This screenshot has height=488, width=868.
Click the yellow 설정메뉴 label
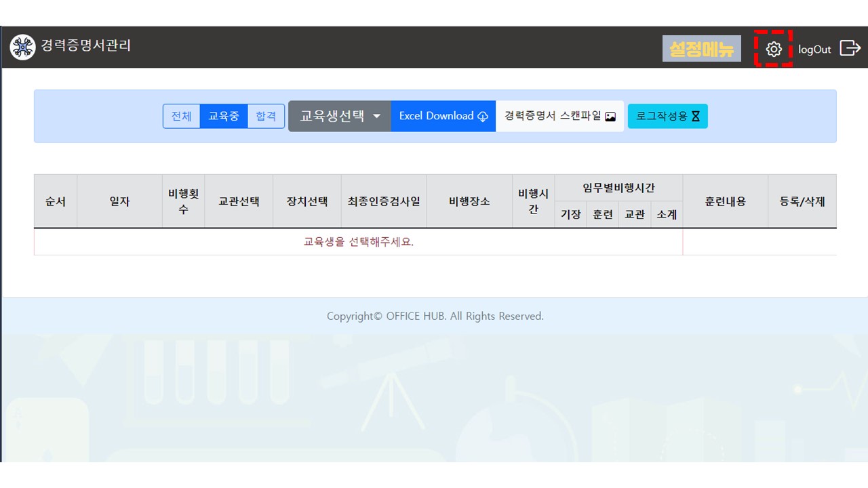[701, 49]
